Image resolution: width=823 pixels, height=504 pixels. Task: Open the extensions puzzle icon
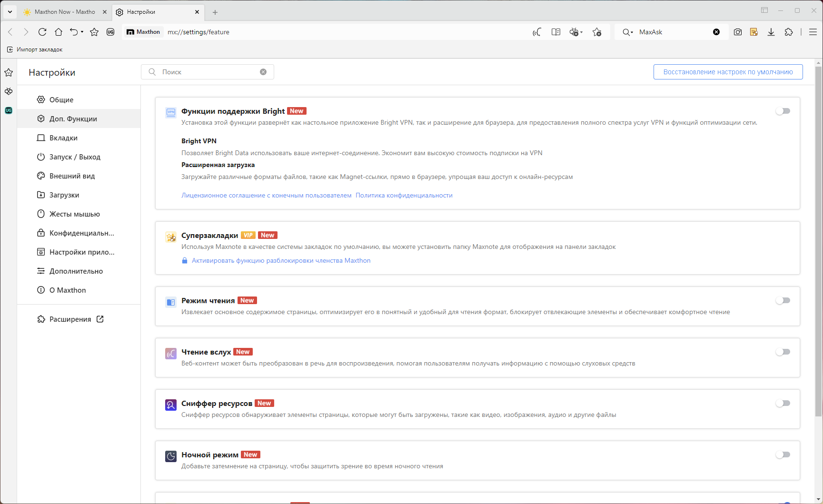(789, 32)
